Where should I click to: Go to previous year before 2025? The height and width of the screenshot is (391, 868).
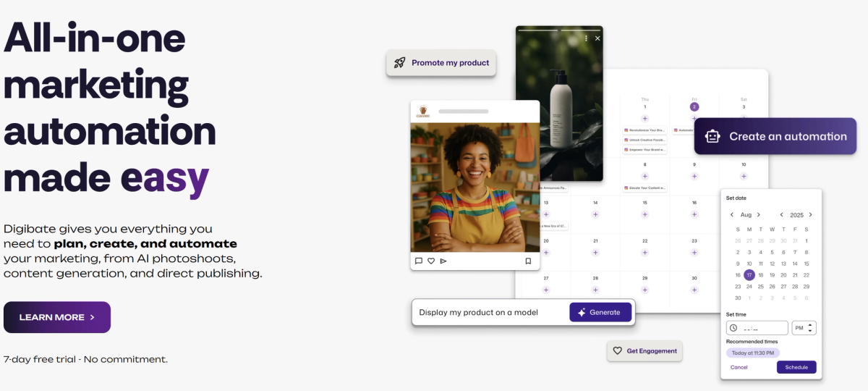pos(781,215)
